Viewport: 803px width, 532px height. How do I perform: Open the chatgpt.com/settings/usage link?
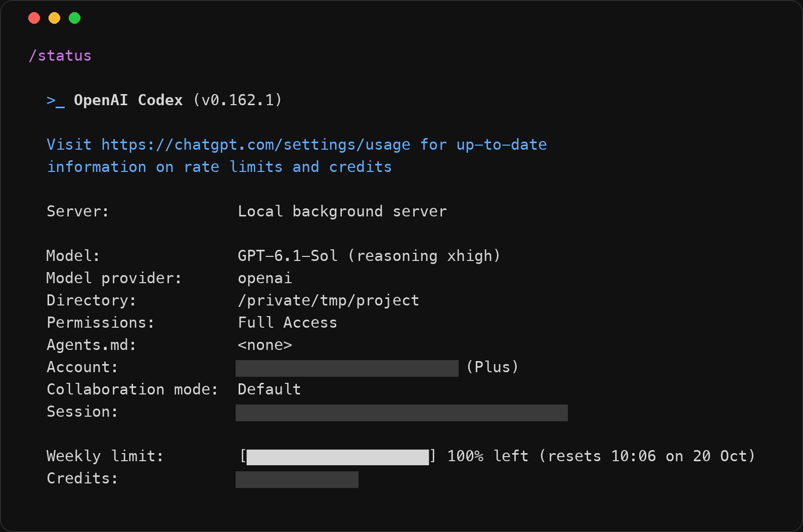[x=256, y=145]
